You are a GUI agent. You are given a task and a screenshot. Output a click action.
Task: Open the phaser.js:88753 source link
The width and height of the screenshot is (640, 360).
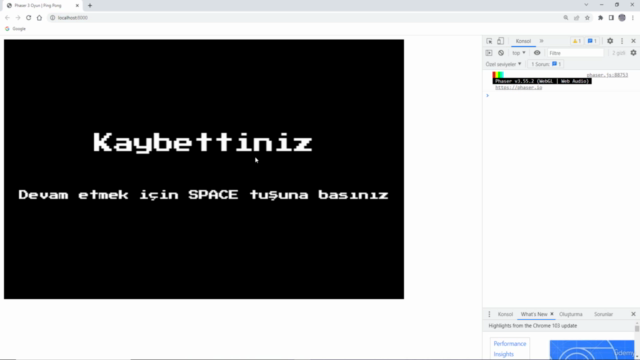(x=607, y=75)
